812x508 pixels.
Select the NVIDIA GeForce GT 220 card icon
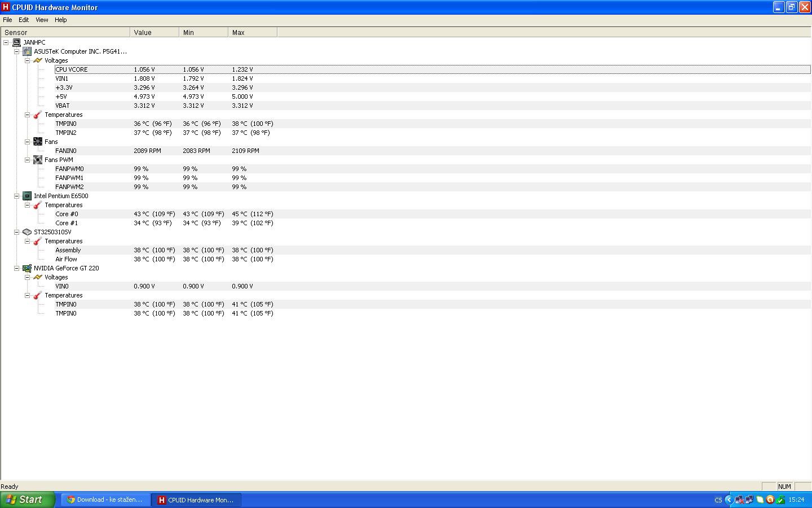point(27,268)
